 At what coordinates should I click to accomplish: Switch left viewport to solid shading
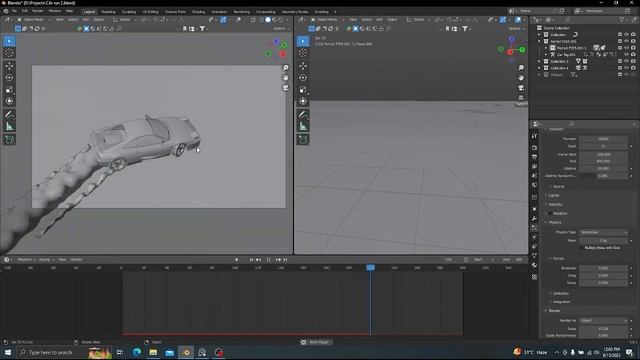268,20
